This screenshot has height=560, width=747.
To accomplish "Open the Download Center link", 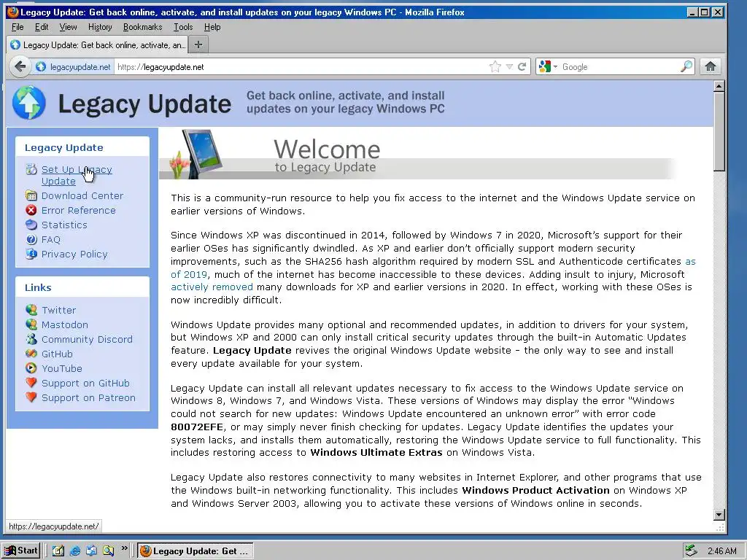I will point(82,195).
